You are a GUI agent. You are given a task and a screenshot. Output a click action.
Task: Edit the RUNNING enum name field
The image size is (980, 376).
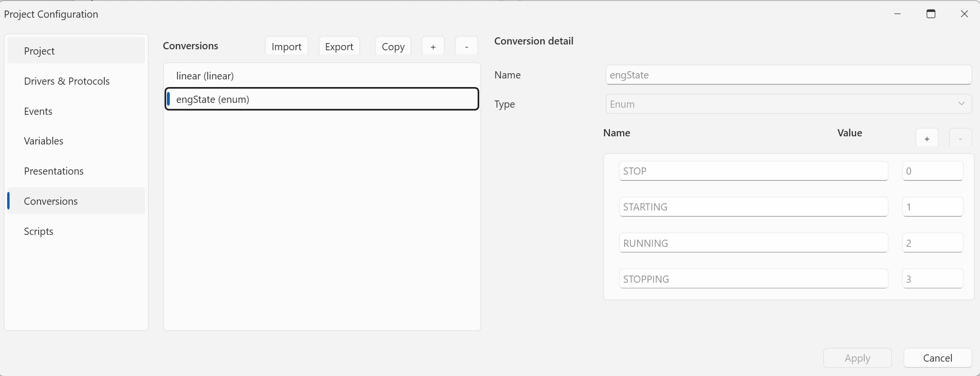point(753,243)
